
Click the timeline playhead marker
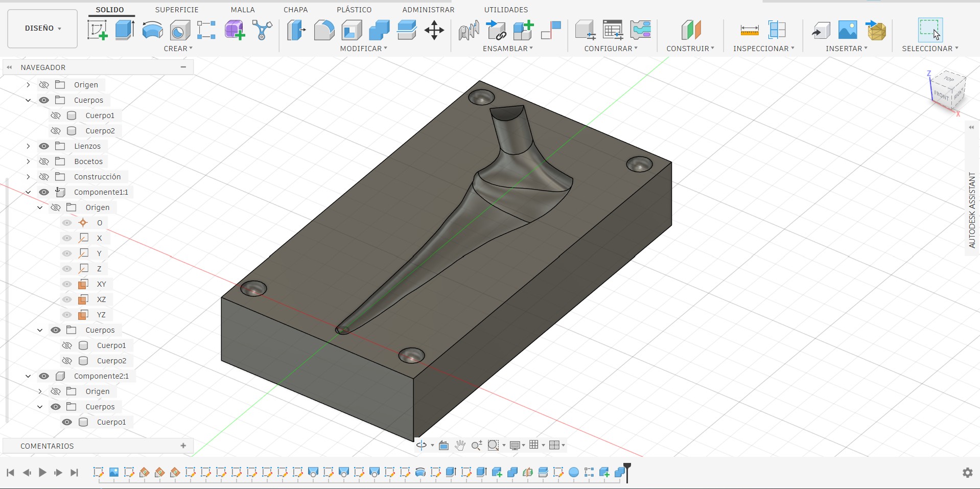tap(627, 467)
